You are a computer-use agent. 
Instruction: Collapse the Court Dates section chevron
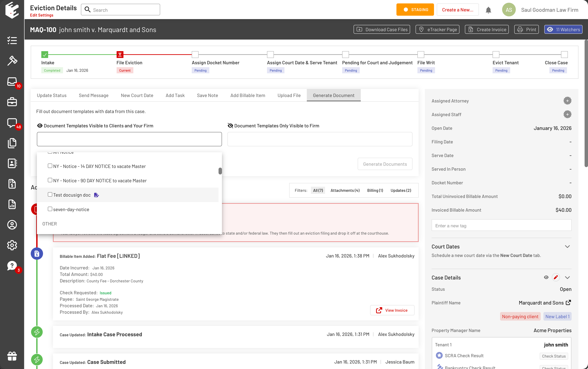[567, 247]
